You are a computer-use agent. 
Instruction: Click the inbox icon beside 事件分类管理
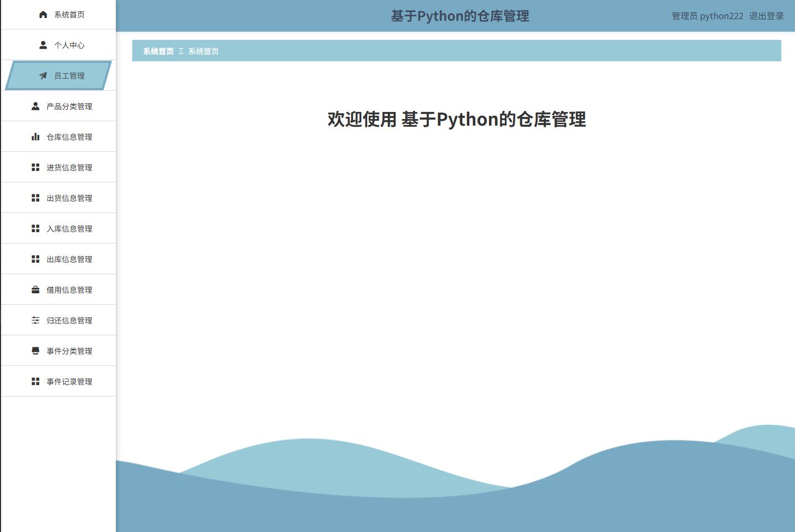click(36, 351)
